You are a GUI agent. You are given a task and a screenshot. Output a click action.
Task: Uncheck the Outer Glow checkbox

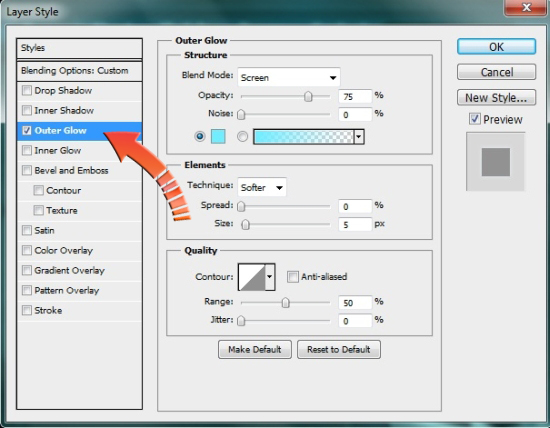pyautogui.click(x=27, y=131)
